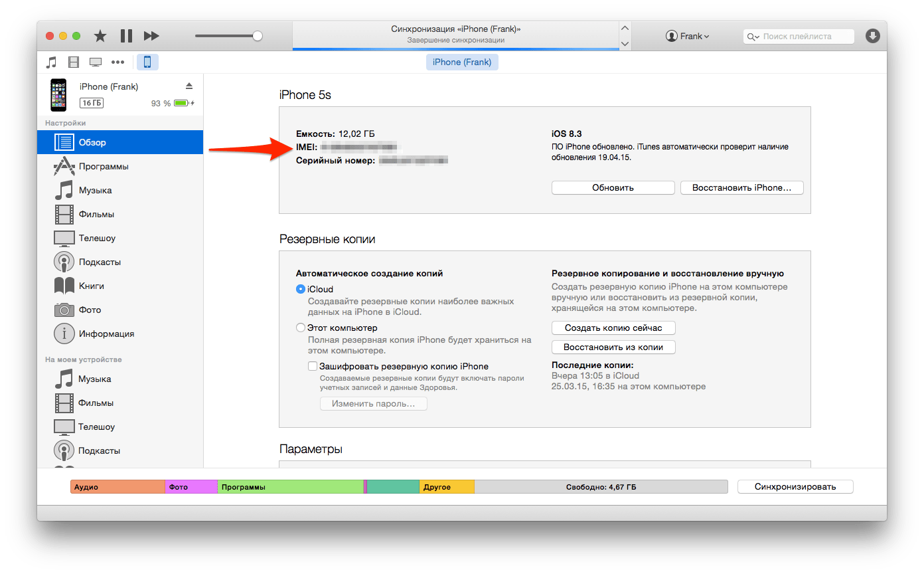Click the Другое storage segment

tap(447, 487)
